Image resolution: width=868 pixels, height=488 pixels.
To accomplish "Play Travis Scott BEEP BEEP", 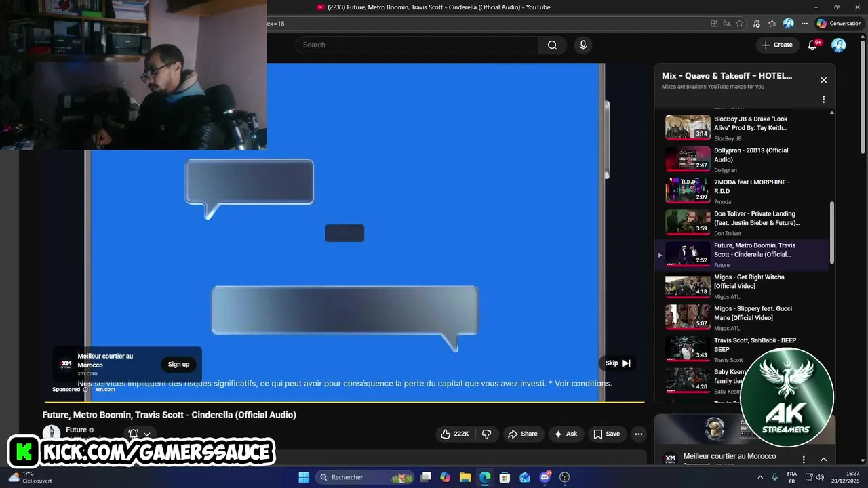I will [x=742, y=349].
